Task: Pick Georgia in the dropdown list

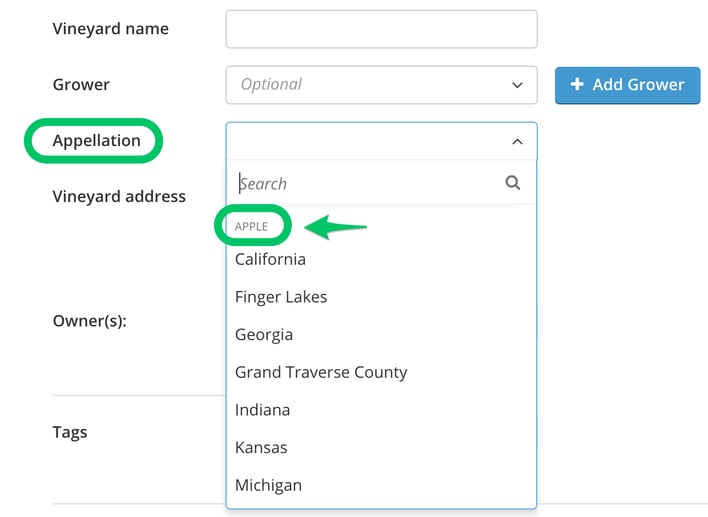Action: pos(382,335)
